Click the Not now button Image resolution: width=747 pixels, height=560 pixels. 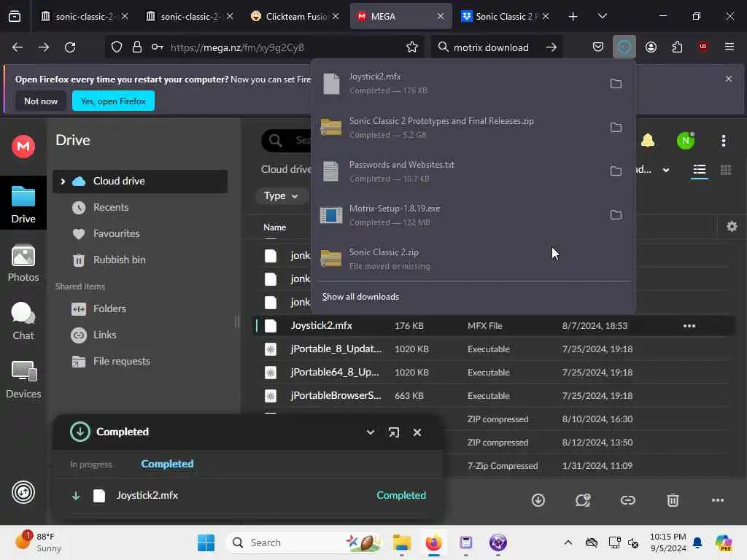click(41, 101)
